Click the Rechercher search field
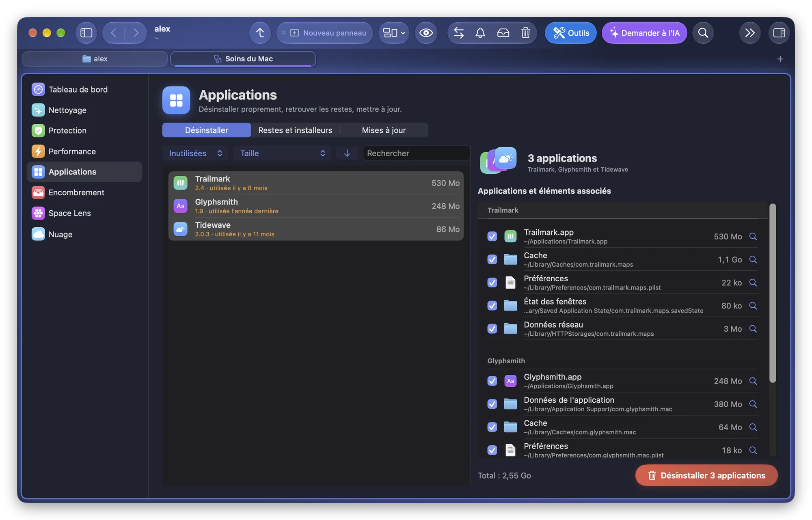The image size is (812, 520). [416, 153]
